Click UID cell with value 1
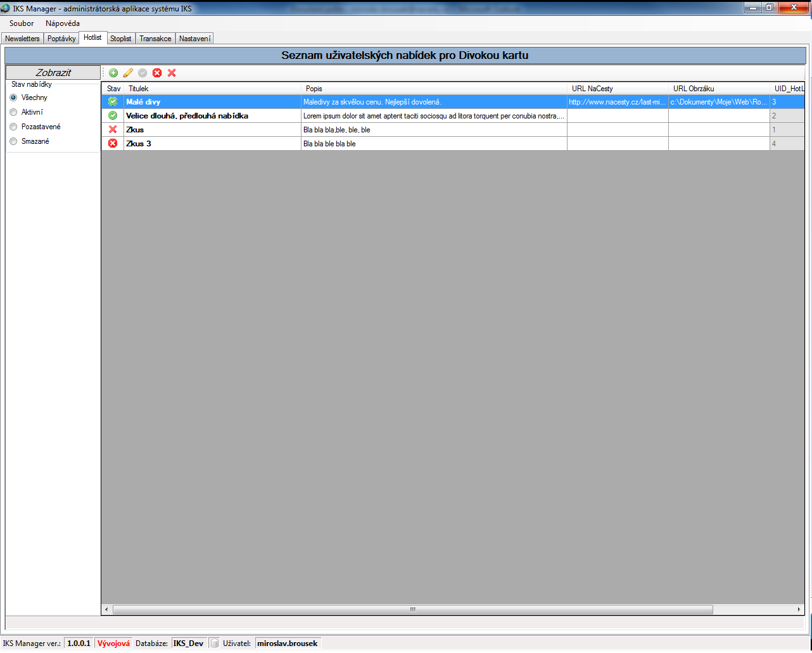This screenshot has width=812, height=653. 787,129
